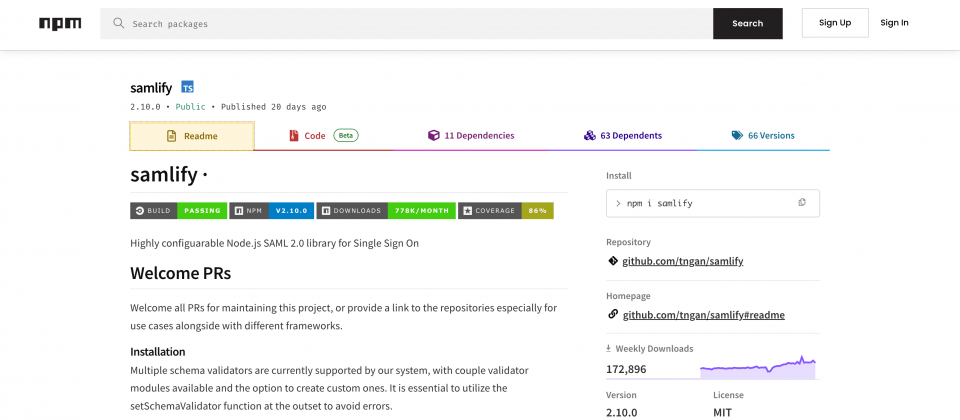960x420 pixels.
Task: Click the npm logo in the header
Action: 60,24
